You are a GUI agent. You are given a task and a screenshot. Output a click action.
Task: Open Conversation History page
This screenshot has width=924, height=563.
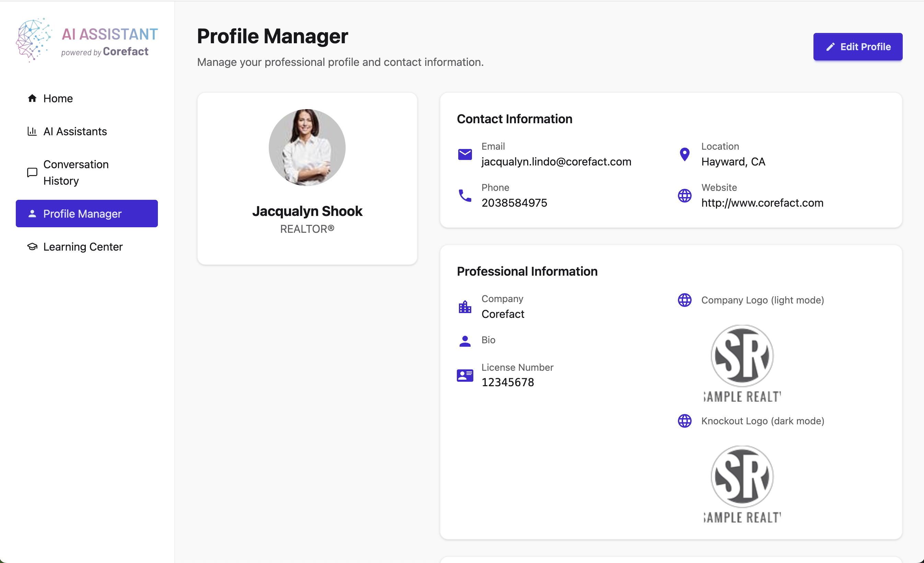pos(76,173)
